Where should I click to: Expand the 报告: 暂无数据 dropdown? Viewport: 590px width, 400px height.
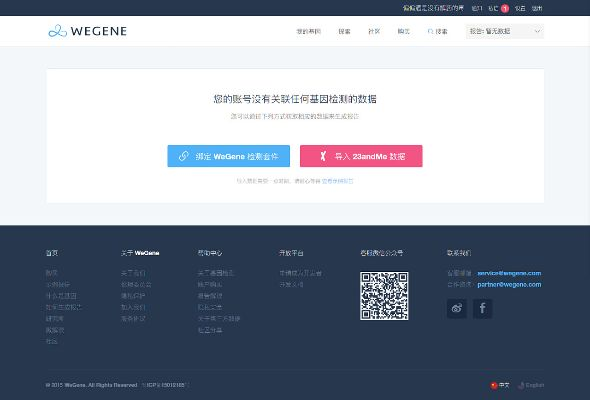click(x=505, y=31)
